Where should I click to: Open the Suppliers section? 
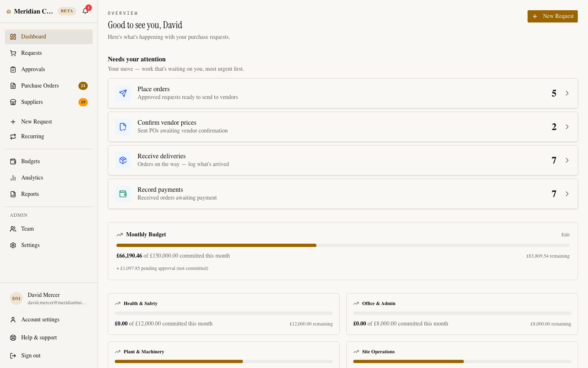(49, 102)
